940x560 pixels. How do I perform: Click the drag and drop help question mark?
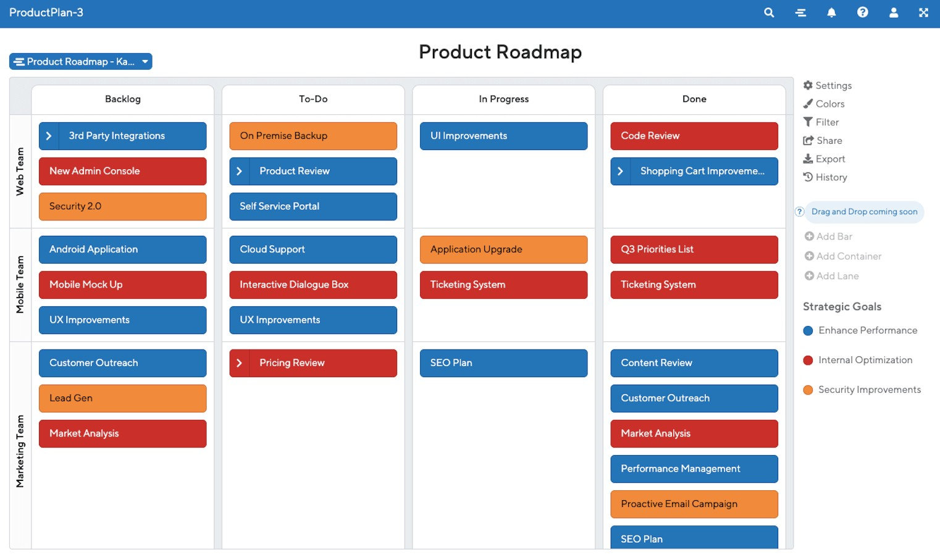point(799,211)
